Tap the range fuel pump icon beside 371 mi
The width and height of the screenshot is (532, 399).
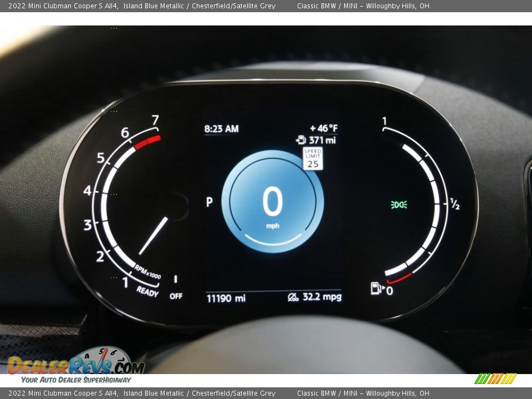pos(301,140)
